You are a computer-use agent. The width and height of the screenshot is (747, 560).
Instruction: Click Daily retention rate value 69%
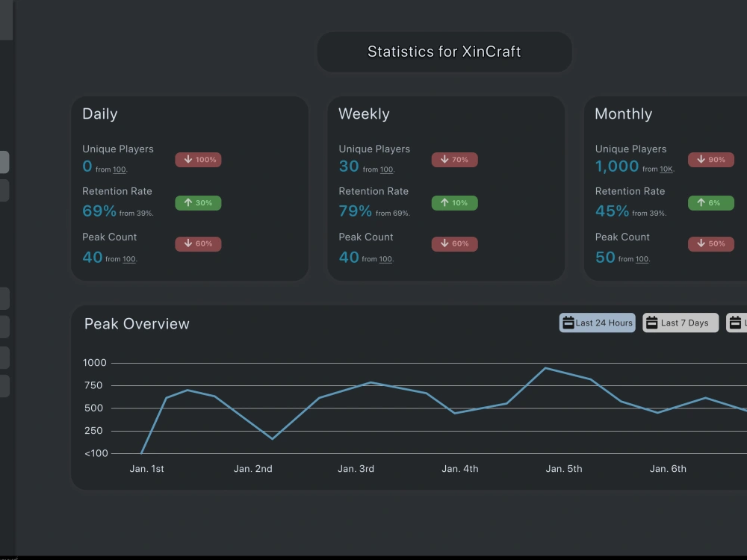tap(99, 211)
